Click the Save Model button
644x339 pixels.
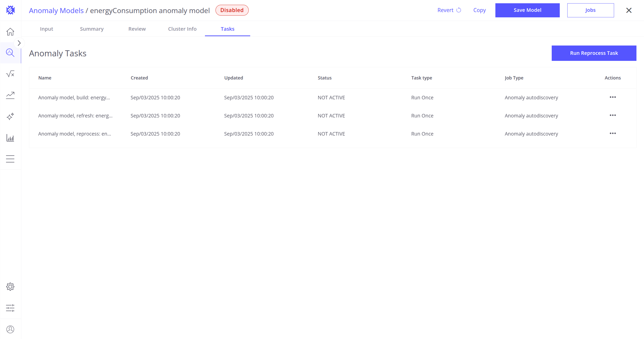click(527, 10)
